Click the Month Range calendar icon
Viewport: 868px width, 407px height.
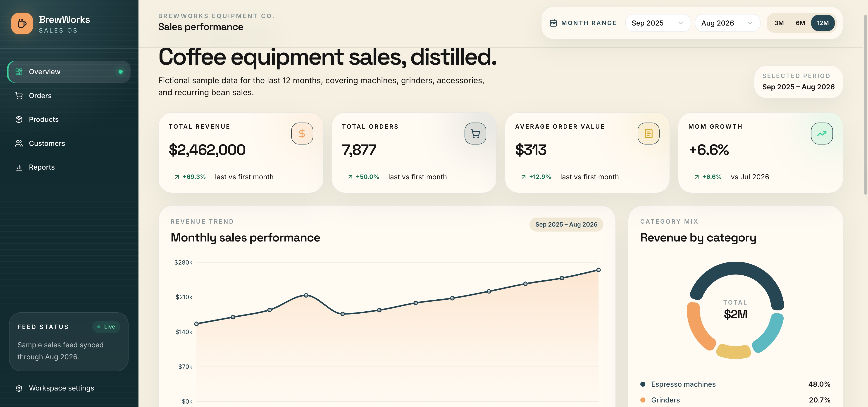[553, 23]
